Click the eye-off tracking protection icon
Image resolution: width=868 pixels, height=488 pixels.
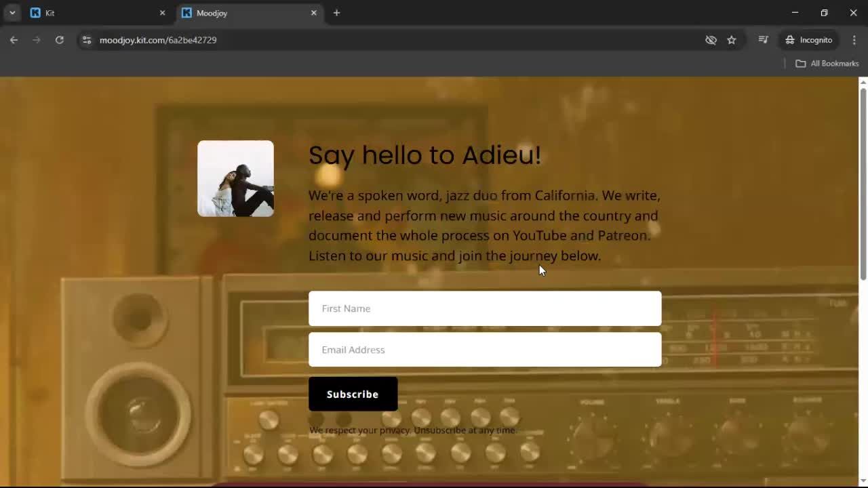[711, 40]
